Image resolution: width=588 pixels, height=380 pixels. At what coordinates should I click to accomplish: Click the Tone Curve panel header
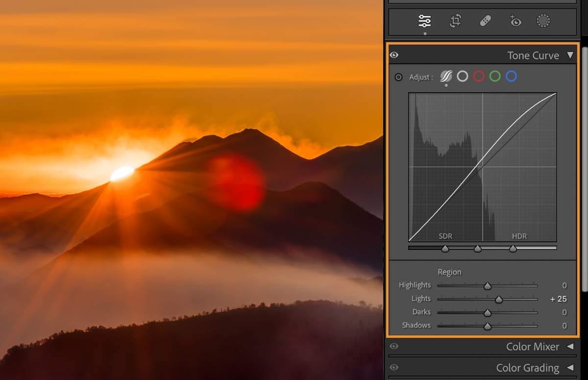[x=533, y=55]
